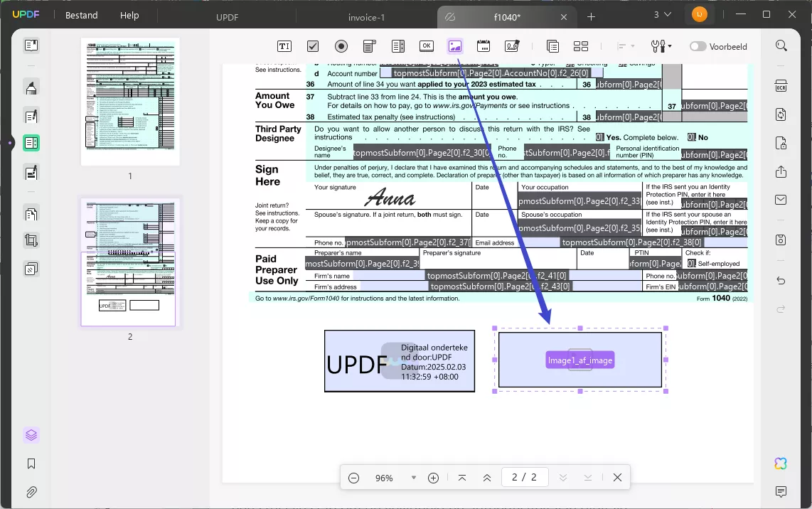Select the OK Button form tool

pyautogui.click(x=426, y=46)
